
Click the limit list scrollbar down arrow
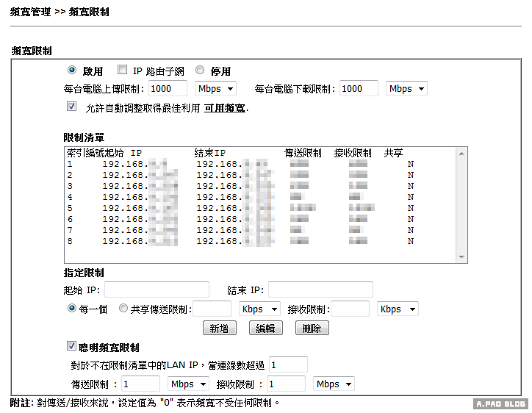(x=461, y=257)
